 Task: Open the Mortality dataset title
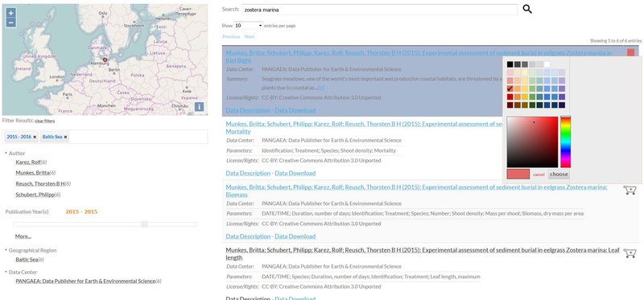[364, 128]
